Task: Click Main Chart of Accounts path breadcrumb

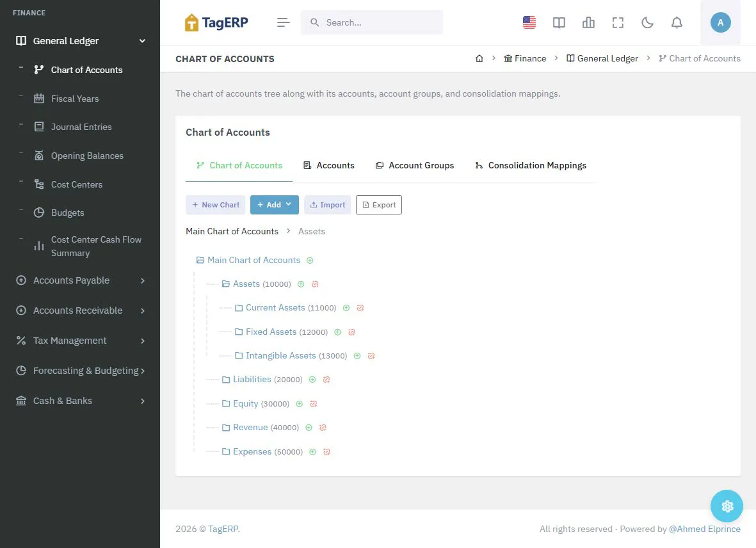Action: 232,231
